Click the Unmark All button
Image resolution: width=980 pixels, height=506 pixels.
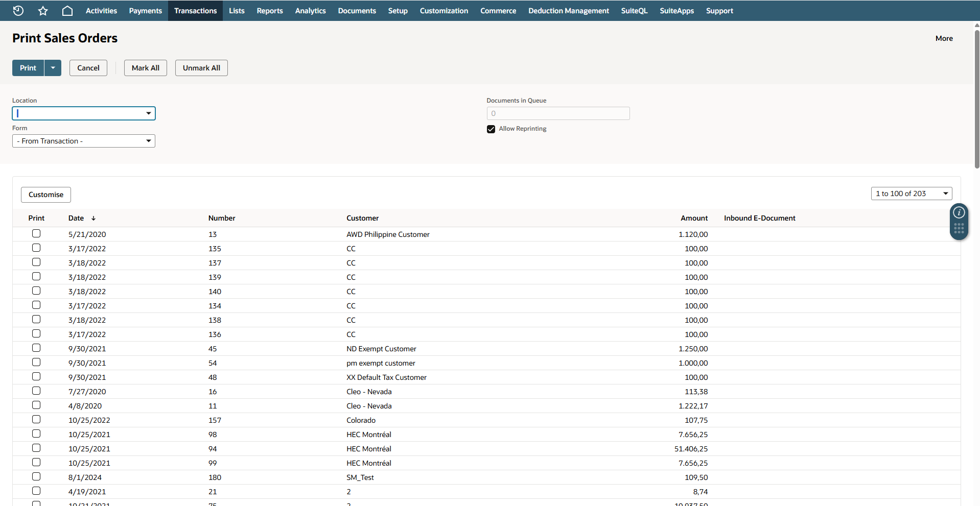(201, 68)
